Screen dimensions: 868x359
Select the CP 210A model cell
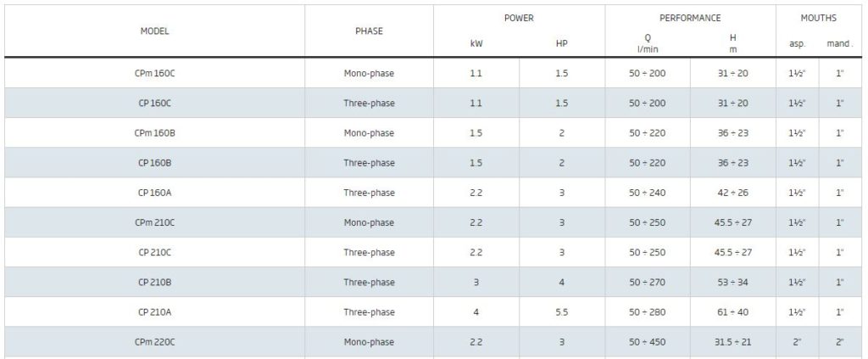pyautogui.click(x=154, y=312)
